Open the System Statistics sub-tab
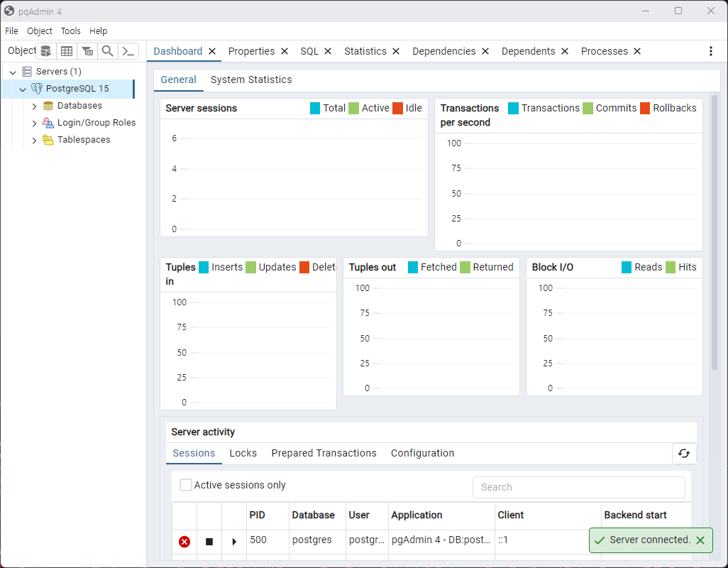 (251, 80)
